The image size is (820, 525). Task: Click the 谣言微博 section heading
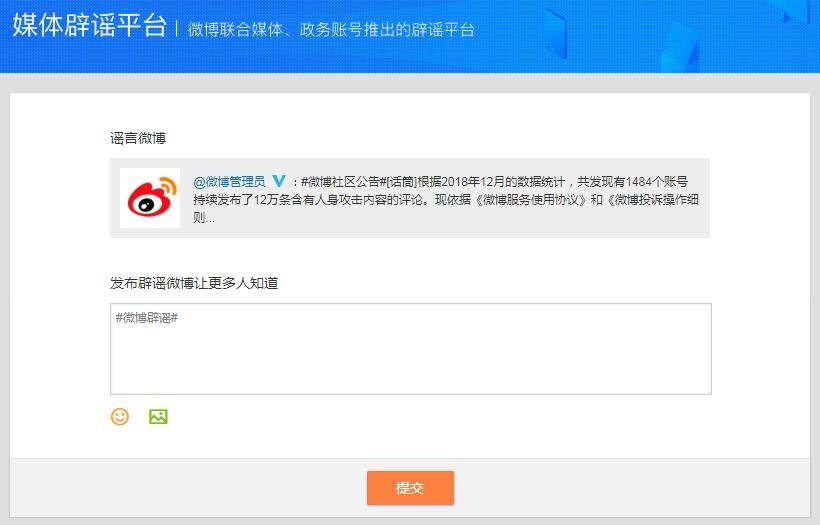pyautogui.click(x=138, y=137)
